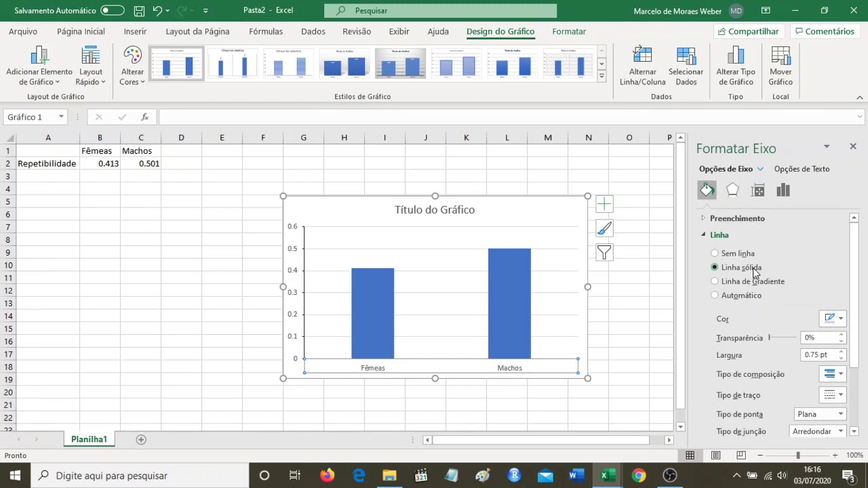Select Effects pentagon icon in pane
The width and height of the screenshot is (868, 488).
click(x=732, y=190)
